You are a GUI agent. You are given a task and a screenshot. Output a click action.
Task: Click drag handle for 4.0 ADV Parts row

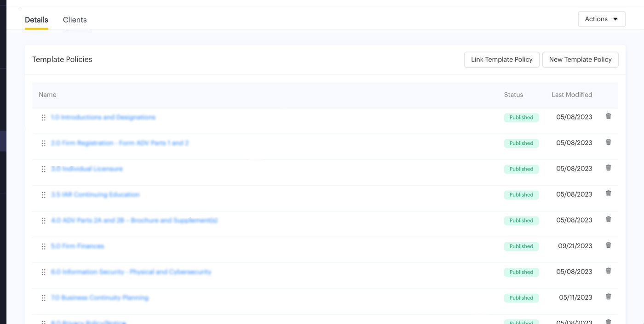(43, 221)
